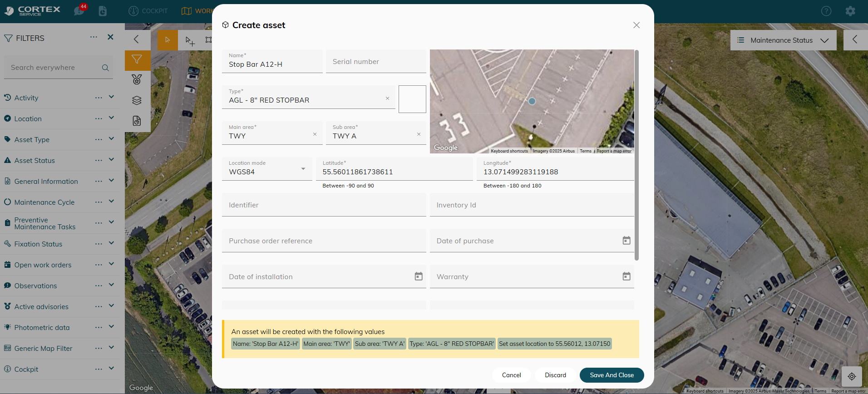Click the Inventory Id field

[532, 205]
